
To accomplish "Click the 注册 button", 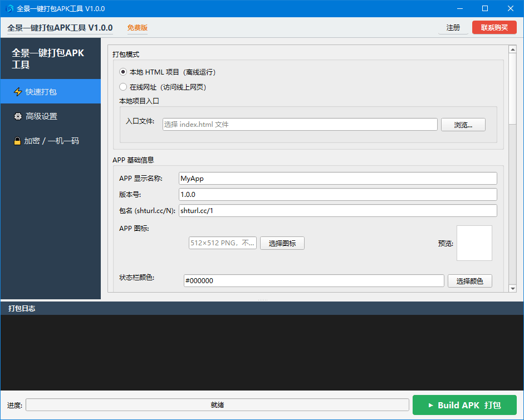I will tap(453, 28).
